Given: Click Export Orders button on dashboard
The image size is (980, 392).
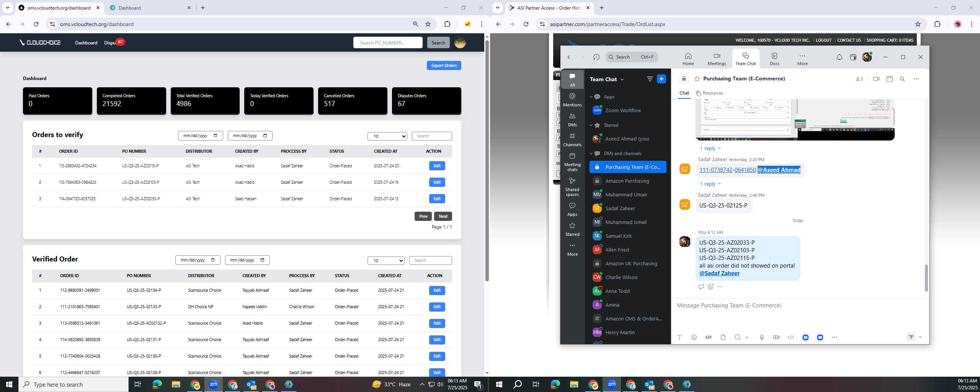Looking at the screenshot, I should (x=444, y=65).
